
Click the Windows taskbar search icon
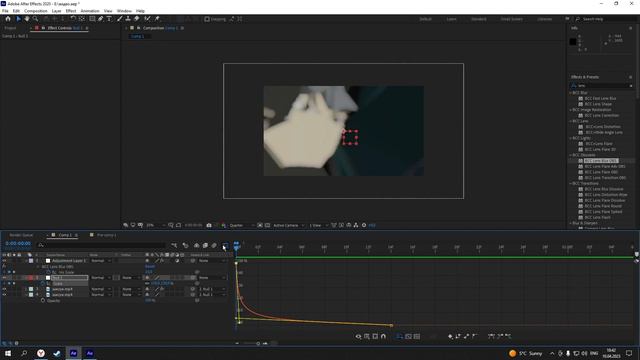tap(24, 353)
